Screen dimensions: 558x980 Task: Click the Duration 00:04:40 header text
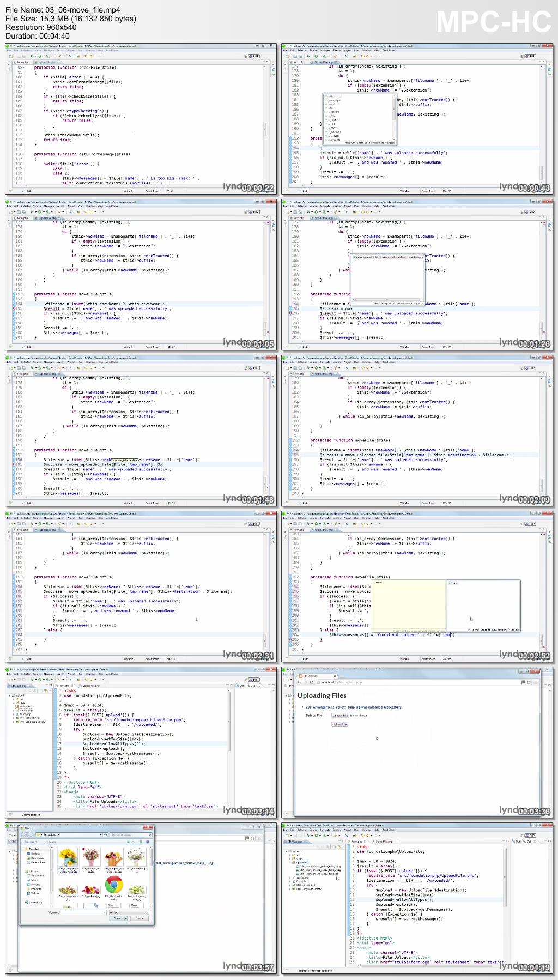pyautogui.click(x=38, y=36)
